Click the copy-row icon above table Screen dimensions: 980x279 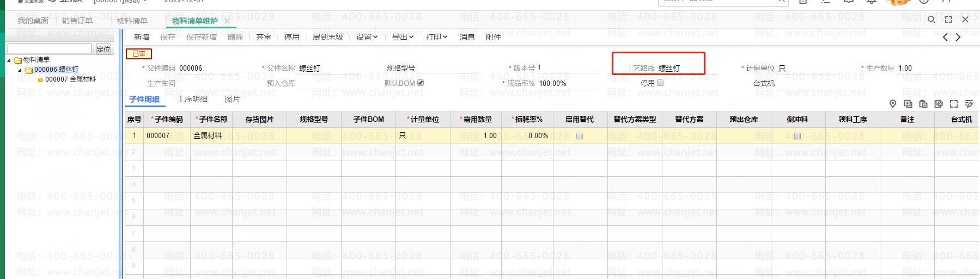[x=923, y=103]
